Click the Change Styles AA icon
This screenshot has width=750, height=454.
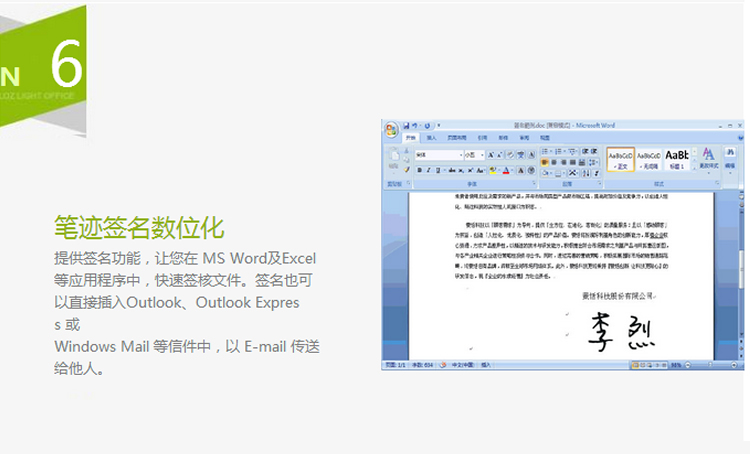tap(709, 154)
